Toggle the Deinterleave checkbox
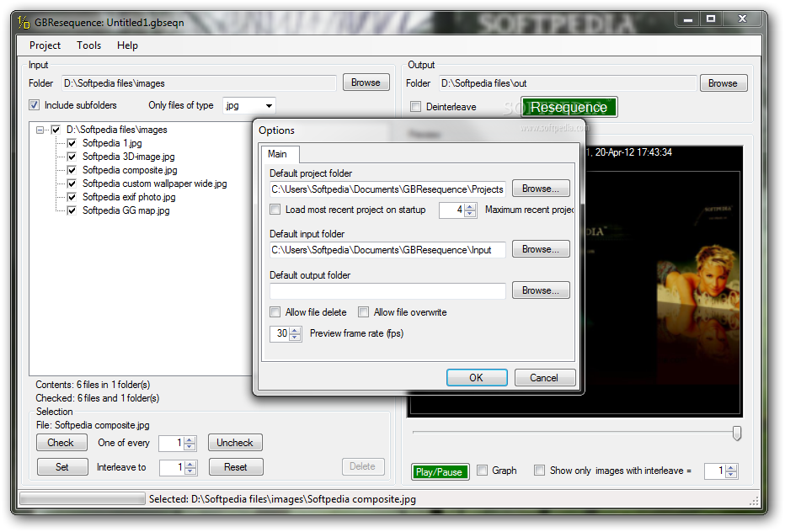 tap(415, 107)
